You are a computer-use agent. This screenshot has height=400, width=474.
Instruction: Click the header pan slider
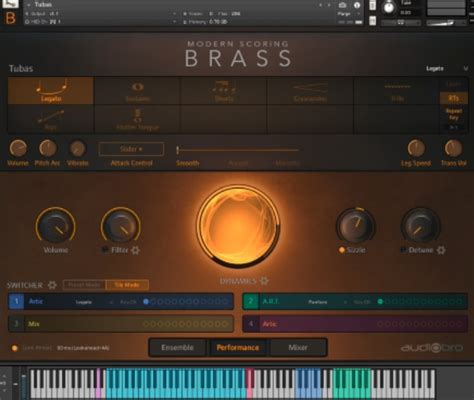point(401,23)
